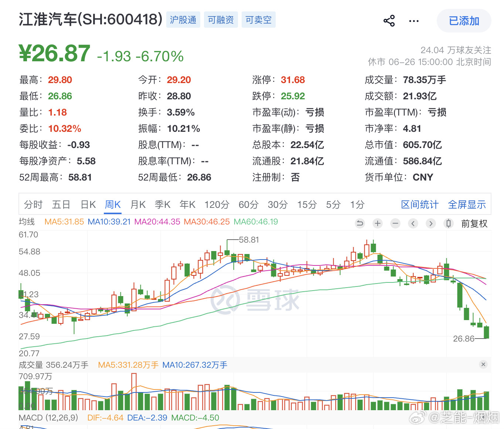Screen dimensions: 504x429
Task: Move chart left with chevron icon
Action: coord(413,223)
